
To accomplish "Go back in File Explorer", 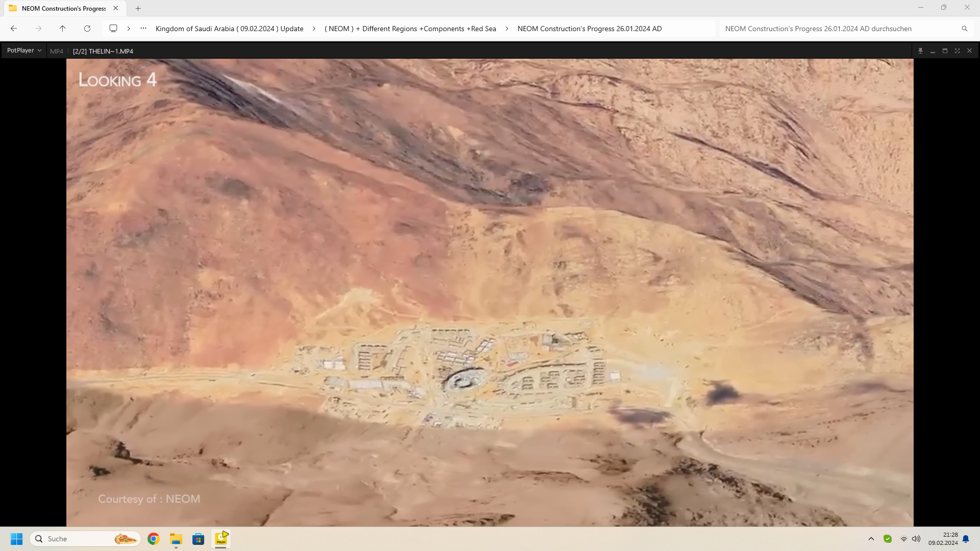I will tap(14, 29).
